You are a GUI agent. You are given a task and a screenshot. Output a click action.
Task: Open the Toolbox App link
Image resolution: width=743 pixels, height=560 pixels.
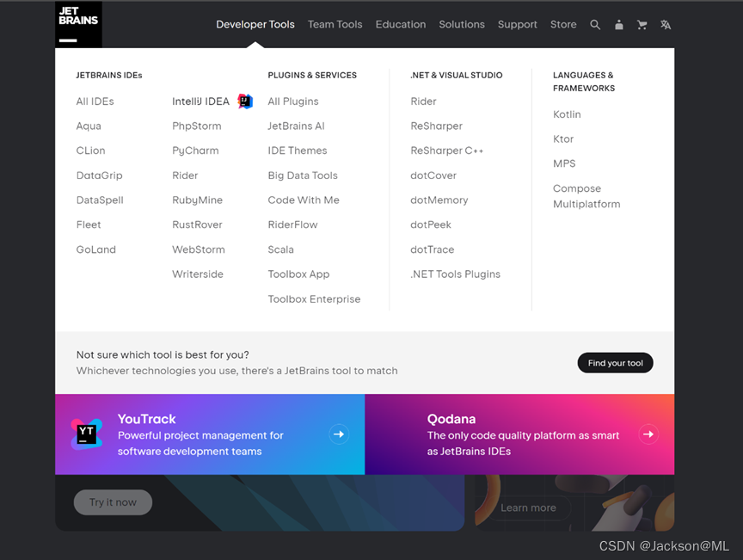pos(298,274)
